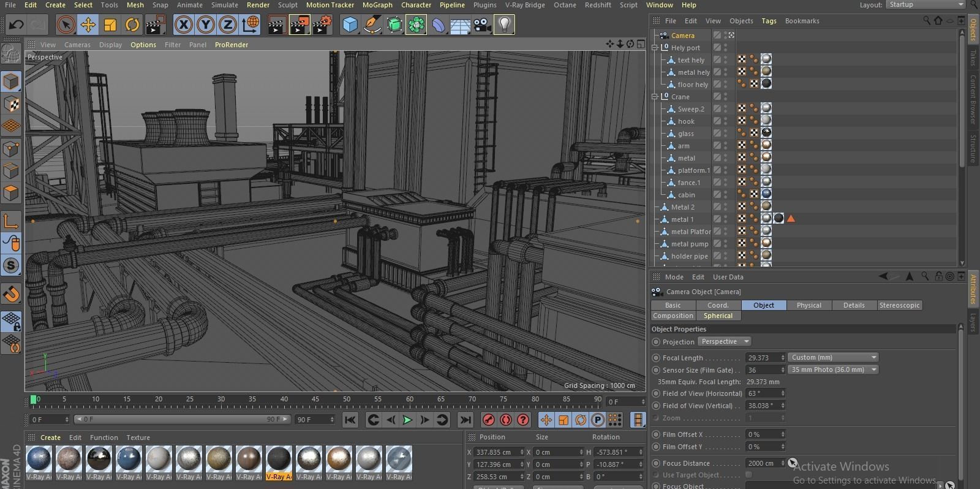Add a Floor environment object

pyautogui.click(x=461, y=25)
